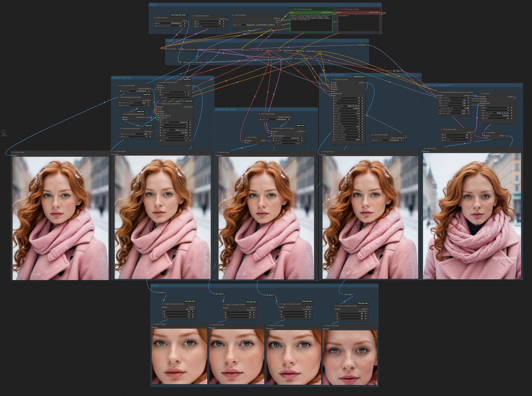Click the face crop under Upscale By Model

tap(237, 357)
